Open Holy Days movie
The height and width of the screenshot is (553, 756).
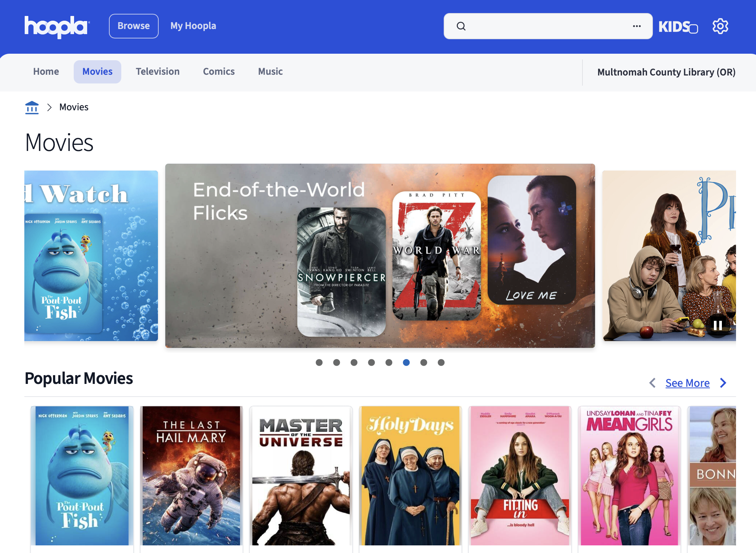[410, 476]
